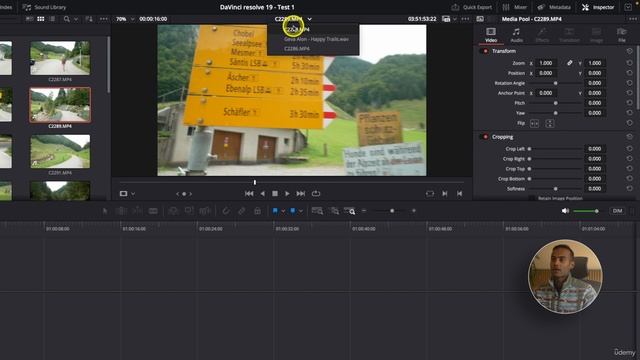The height and width of the screenshot is (360, 640).
Task: Click the timeline zoom out minus
Action: tap(364, 211)
